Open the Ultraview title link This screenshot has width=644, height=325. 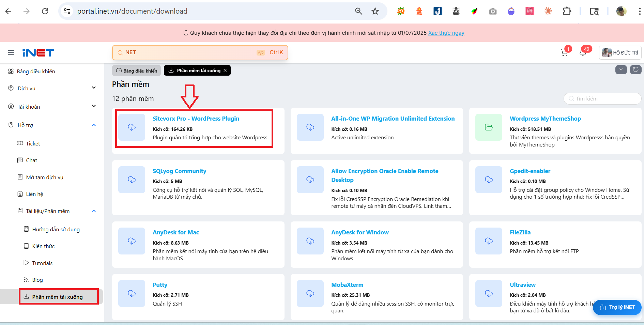(x=523, y=285)
